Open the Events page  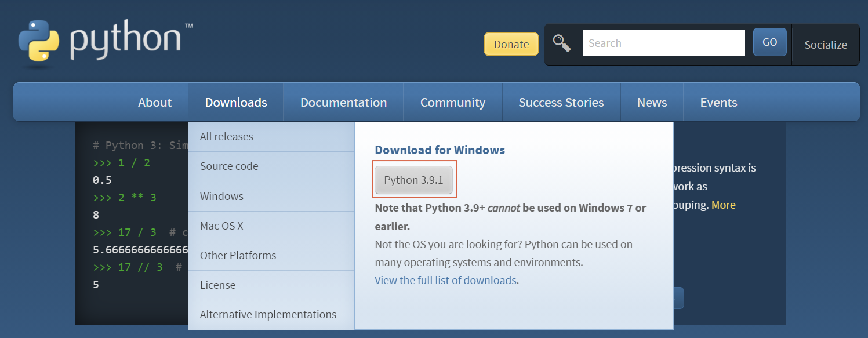[718, 102]
